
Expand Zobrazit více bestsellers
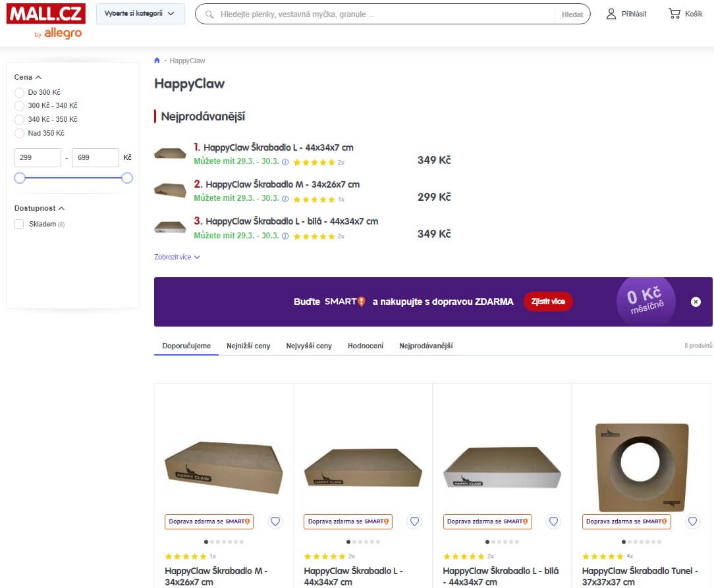pyautogui.click(x=177, y=257)
